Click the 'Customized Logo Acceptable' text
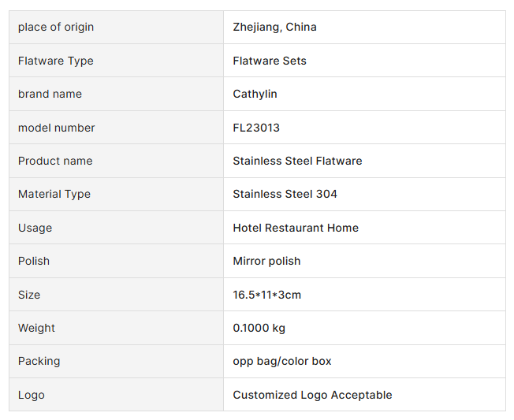This screenshot has height=420, width=514. pos(312,395)
